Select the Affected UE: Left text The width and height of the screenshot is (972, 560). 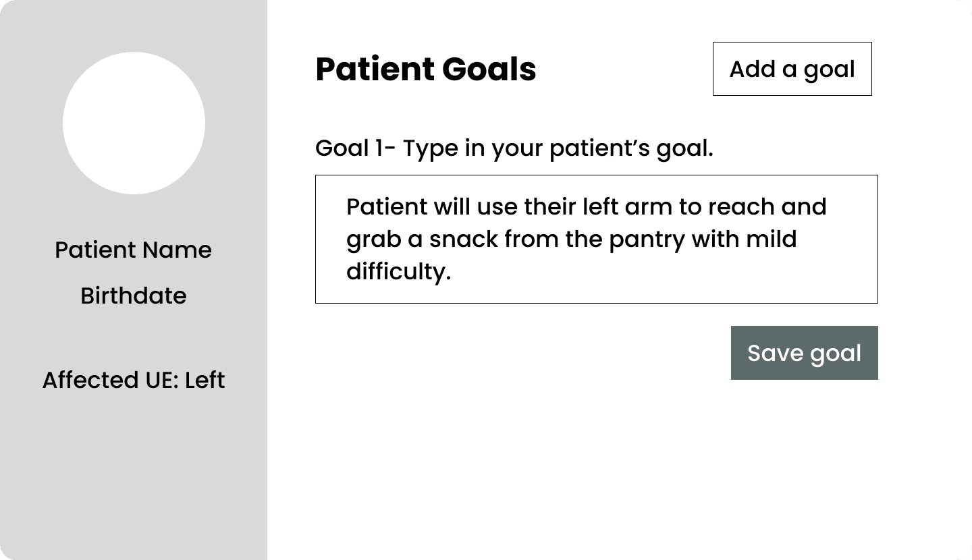click(134, 380)
